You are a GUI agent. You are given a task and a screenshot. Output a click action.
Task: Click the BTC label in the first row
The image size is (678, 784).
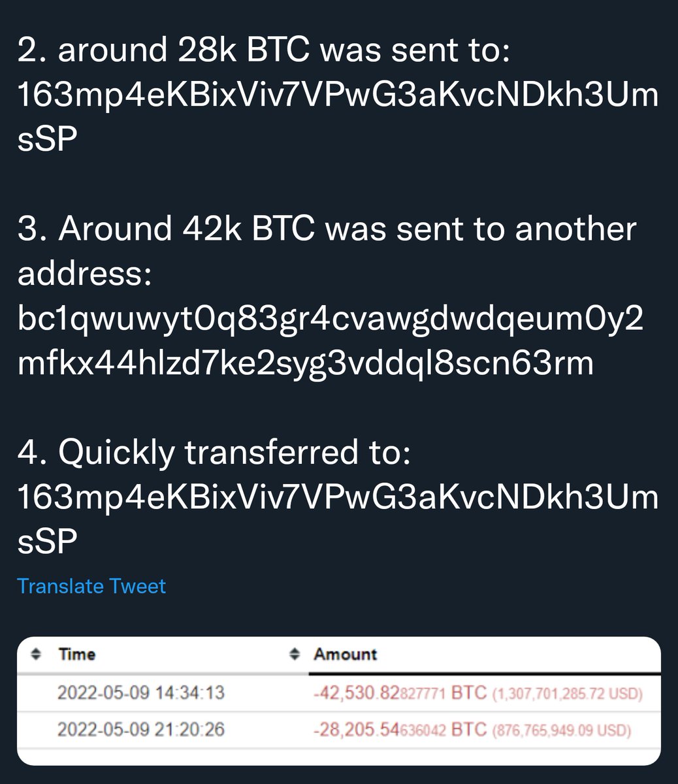(x=469, y=692)
